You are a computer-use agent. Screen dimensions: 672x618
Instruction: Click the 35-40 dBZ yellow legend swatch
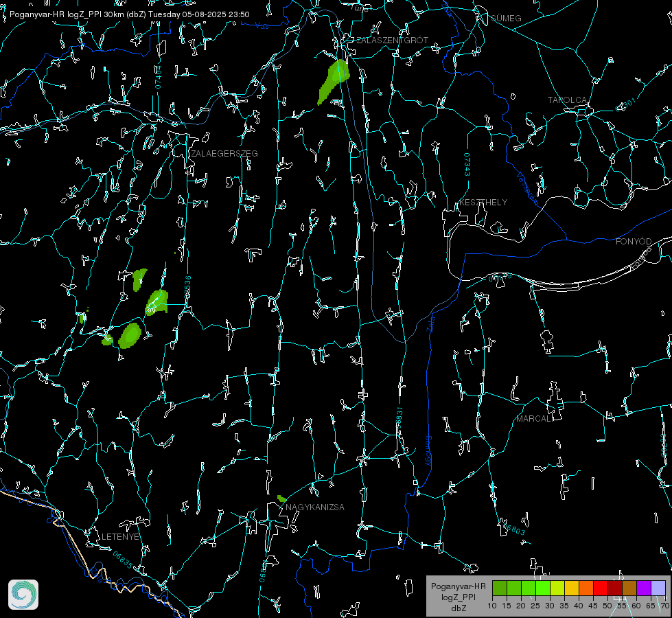(x=572, y=588)
